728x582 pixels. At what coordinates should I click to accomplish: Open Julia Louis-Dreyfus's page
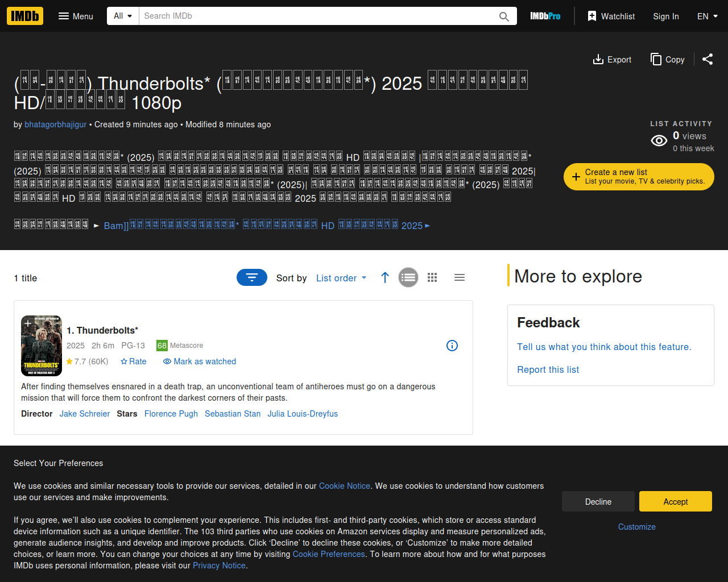pyautogui.click(x=303, y=414)
